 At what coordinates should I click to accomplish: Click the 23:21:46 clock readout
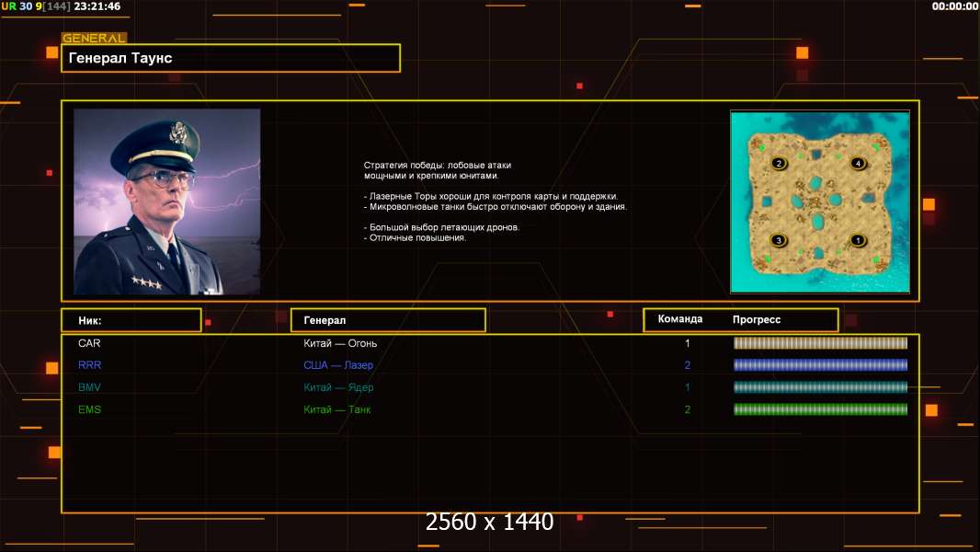pos(97,6)
